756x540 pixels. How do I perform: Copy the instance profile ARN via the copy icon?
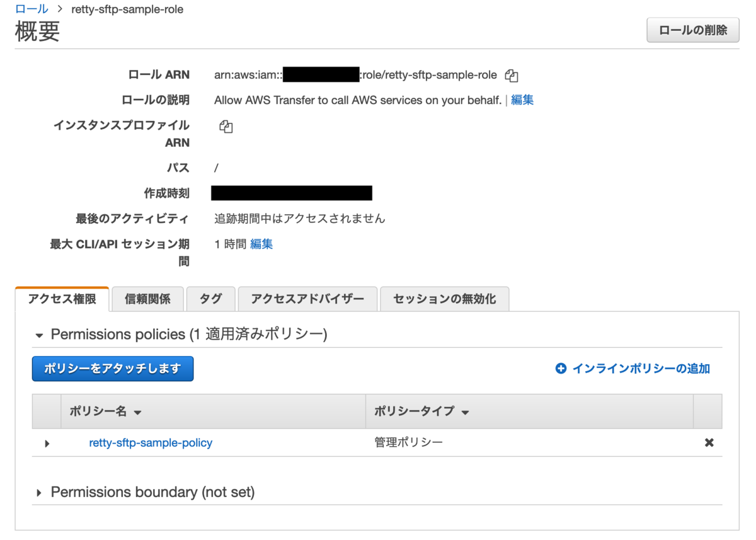click(x=226, y=126)
